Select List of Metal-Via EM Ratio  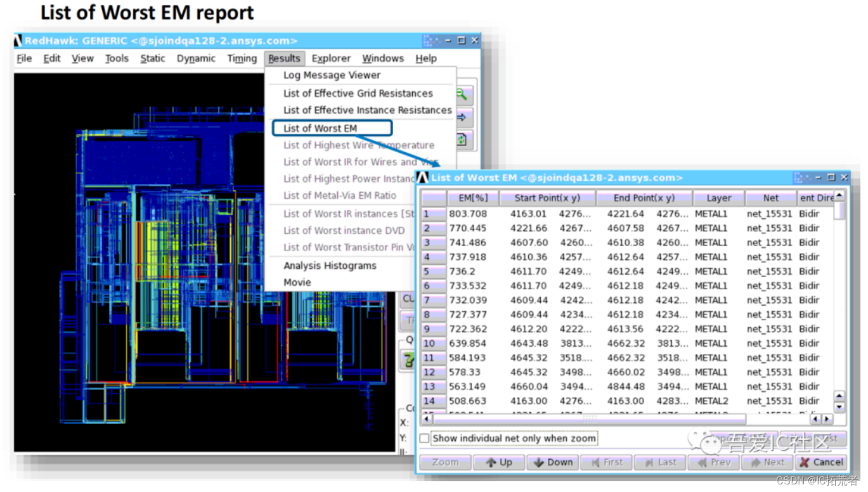[340, 195]
